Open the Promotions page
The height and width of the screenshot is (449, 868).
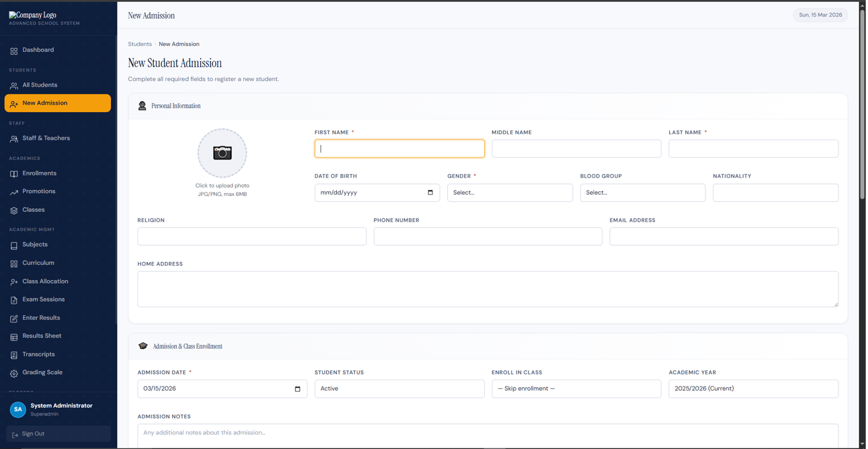tap(58, 192)
